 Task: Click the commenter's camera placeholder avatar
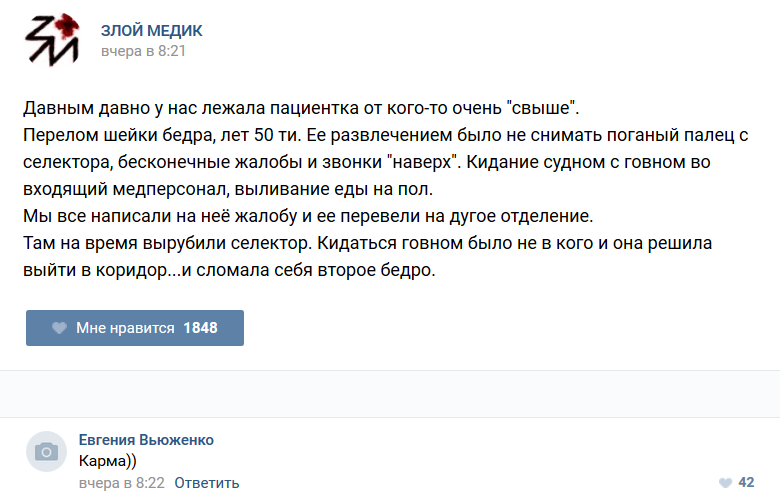point(46,452)
